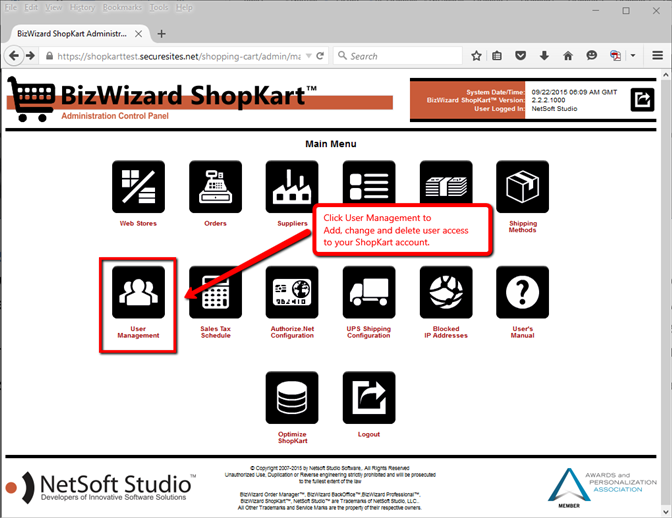Go to the browser Home icon

click(568, 56)
